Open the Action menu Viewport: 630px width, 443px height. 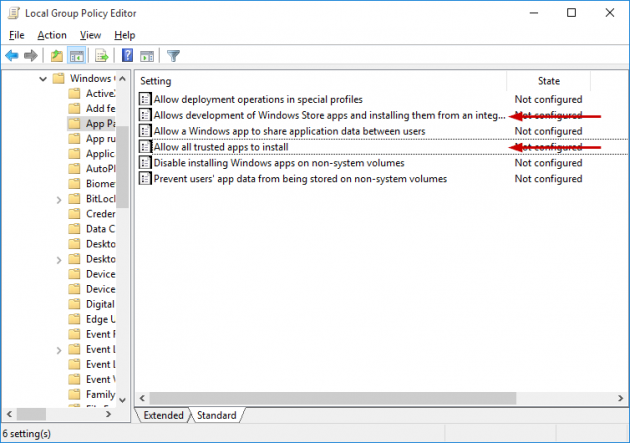(52, 35)
